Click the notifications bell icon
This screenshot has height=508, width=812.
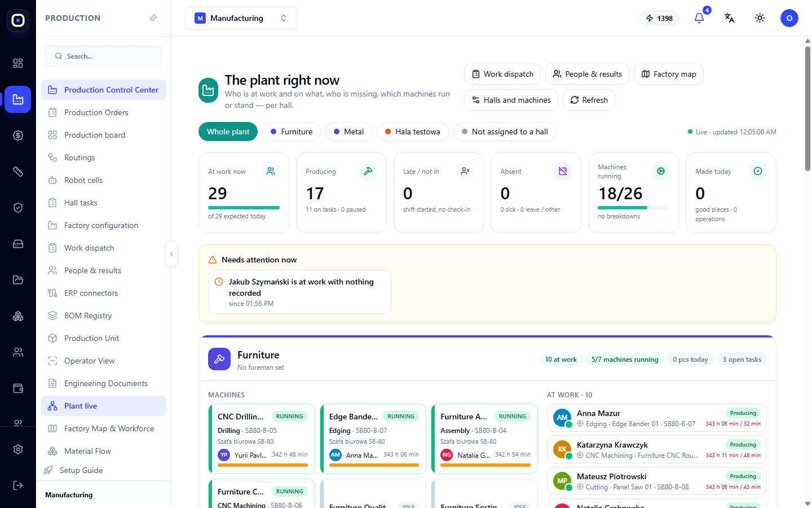point(699,18)
